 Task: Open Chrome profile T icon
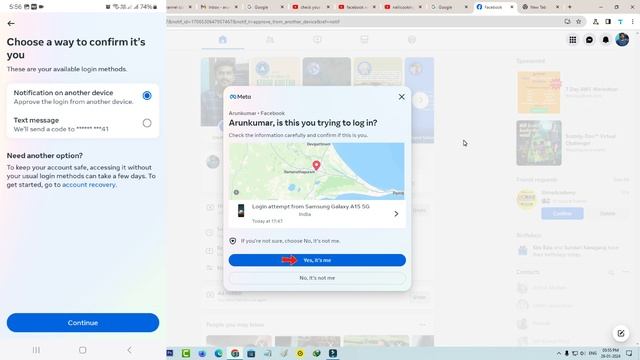click(620, 22)
